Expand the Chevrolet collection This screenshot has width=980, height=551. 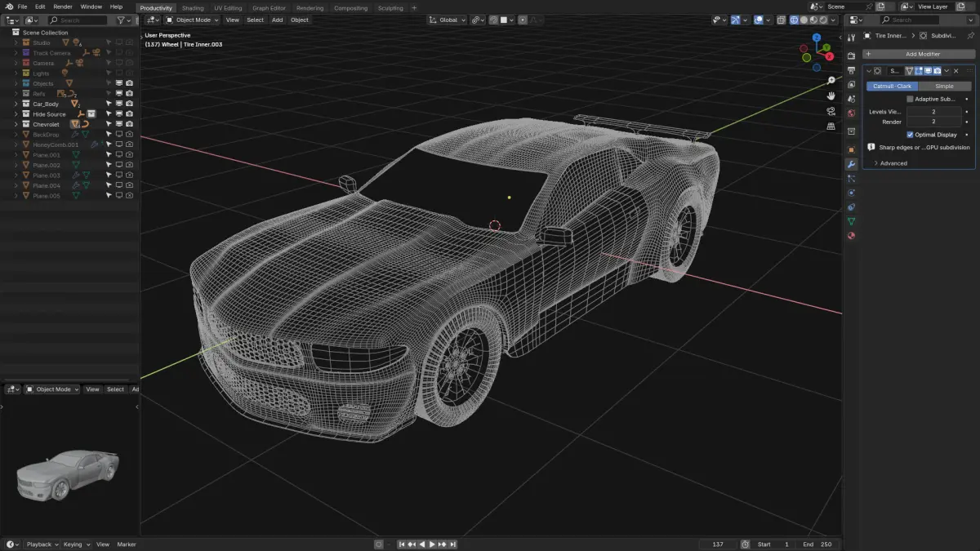[16, 124]
